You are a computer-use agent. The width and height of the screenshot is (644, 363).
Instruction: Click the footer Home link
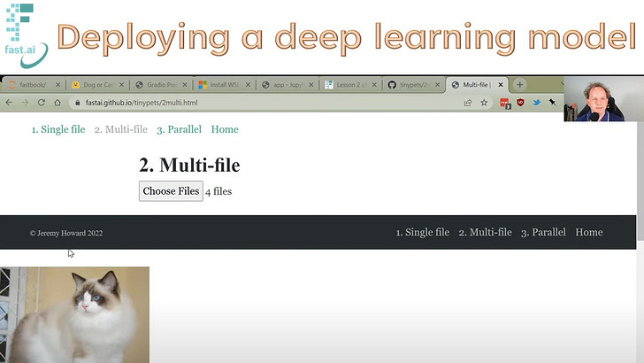pos(589,232)
